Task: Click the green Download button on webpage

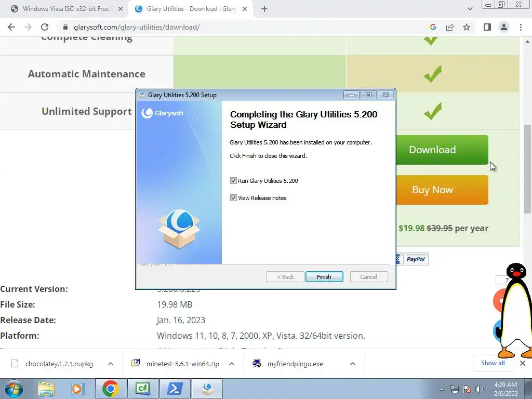Action: 442,150
